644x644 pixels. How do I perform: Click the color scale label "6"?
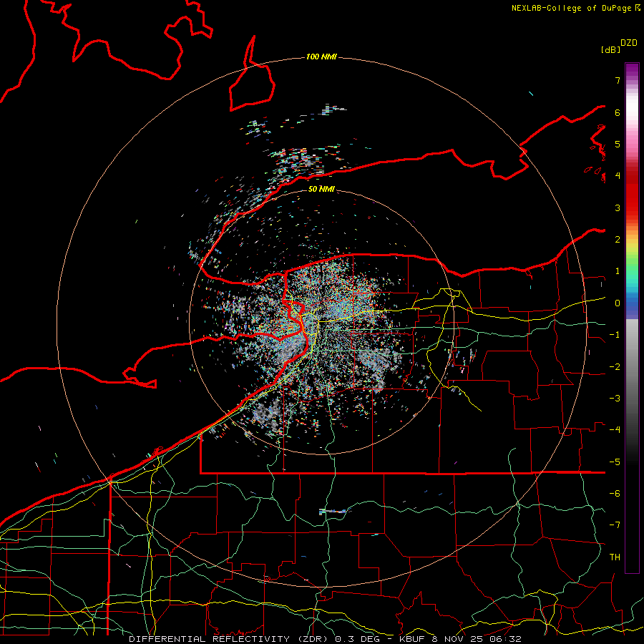coord(618,112)
